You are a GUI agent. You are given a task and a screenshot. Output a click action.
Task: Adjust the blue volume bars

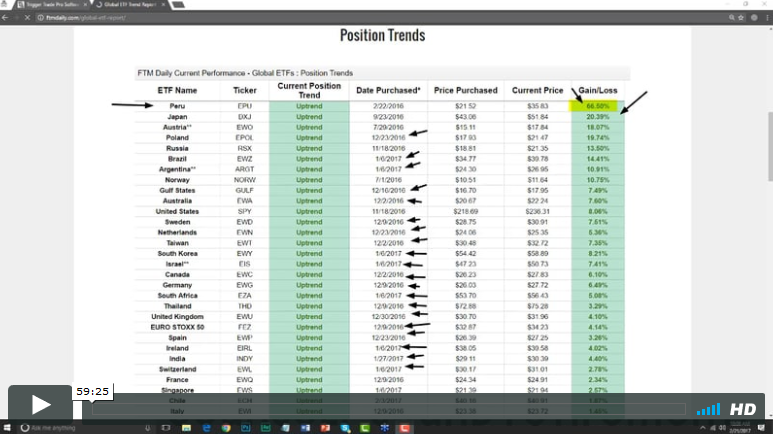click(708, 409)
